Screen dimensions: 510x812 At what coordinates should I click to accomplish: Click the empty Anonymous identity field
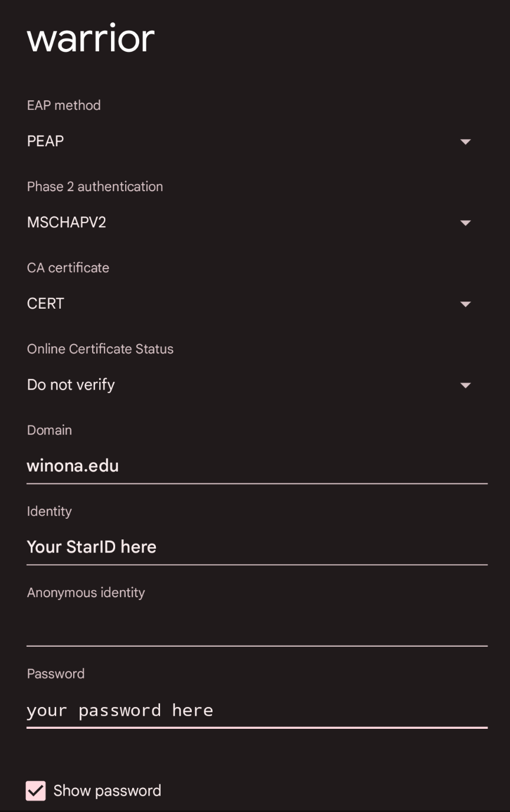pyautogui.click(x=257, y=629)
